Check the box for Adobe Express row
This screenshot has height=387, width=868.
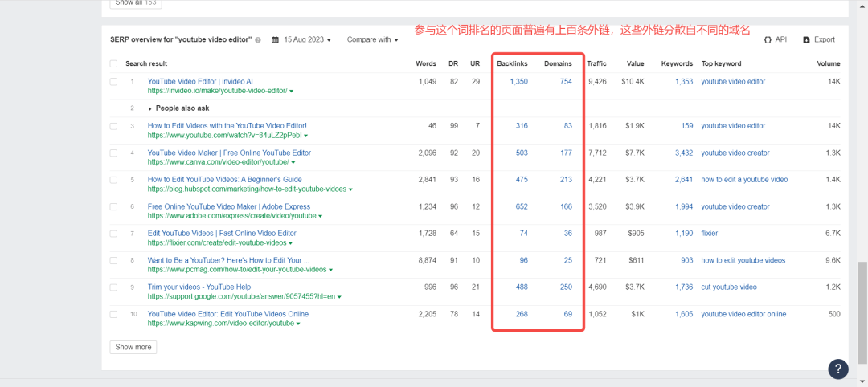(113, 207)
